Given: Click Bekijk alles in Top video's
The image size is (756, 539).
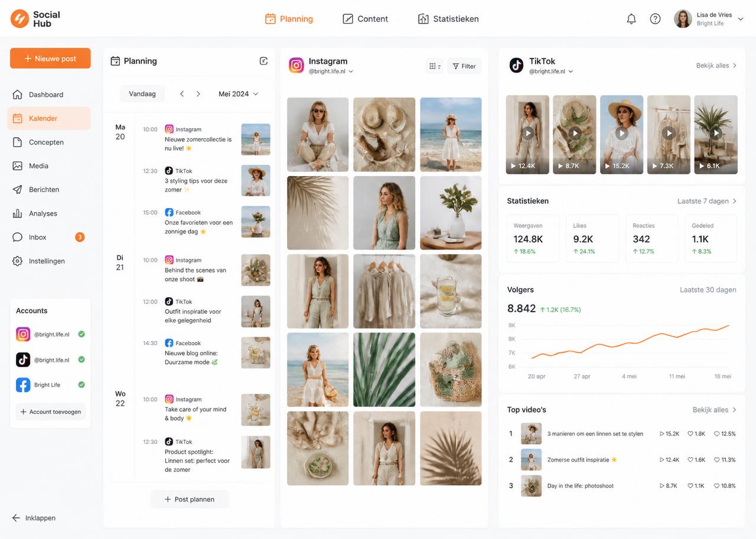Looking at the screenshot, I should click(x=715, y=410).
